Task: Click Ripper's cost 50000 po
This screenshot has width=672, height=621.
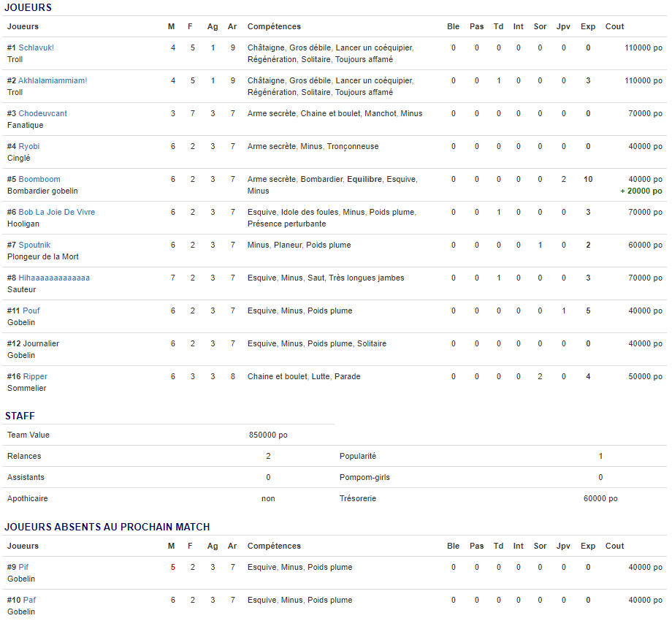Action: (x=646, y=377)
